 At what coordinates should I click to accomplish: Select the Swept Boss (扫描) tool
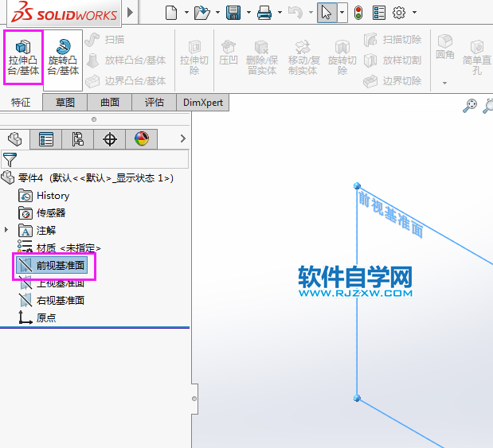coord(105,40)
